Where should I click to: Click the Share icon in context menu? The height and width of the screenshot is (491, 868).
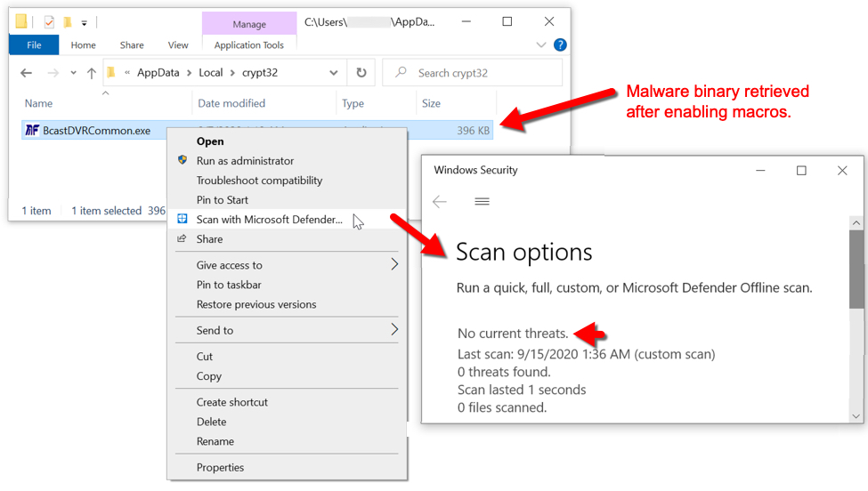[182, 238]
